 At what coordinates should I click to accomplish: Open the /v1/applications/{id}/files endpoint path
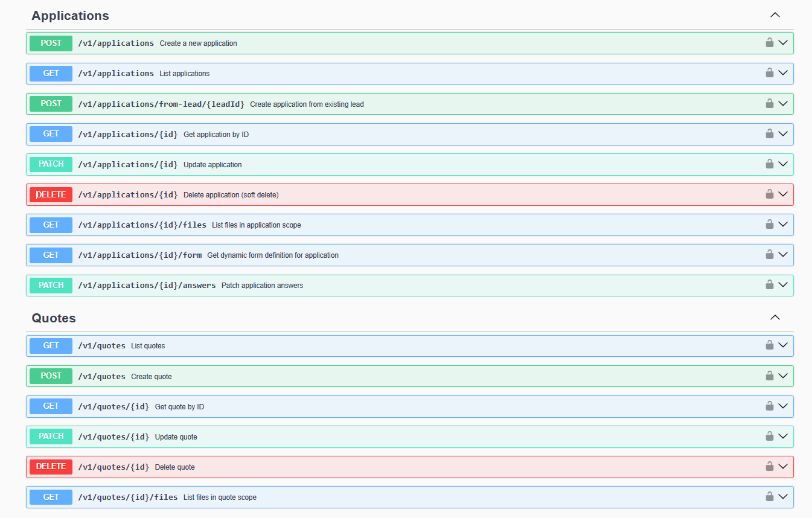(x=142, y=225)
